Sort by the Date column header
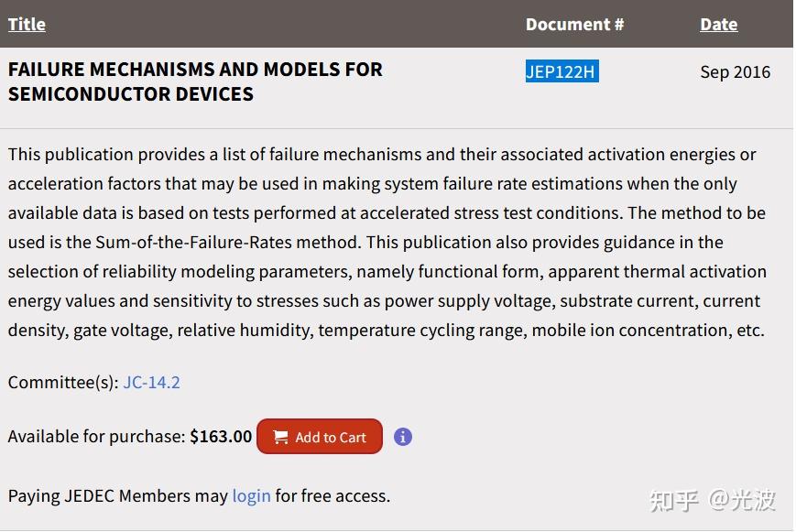This screenshot has height=532, width=796. pos(718,25)
